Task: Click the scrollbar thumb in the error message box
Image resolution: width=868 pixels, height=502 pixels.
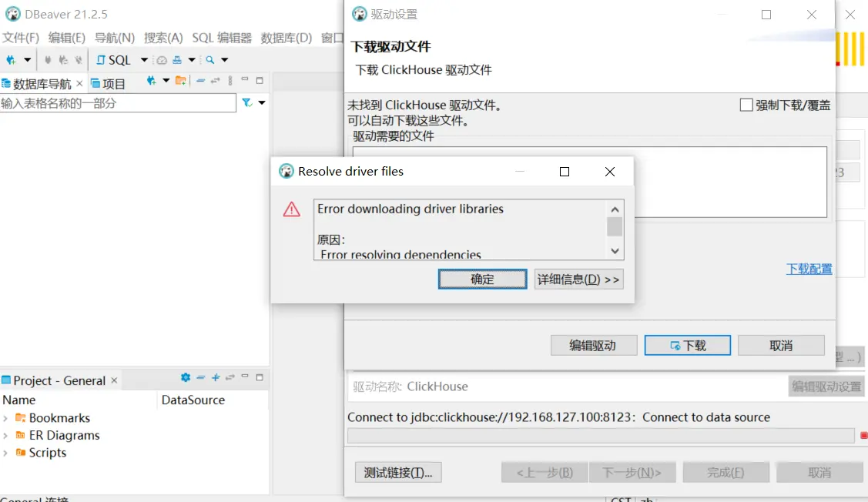Action: [x=615, y=227]
